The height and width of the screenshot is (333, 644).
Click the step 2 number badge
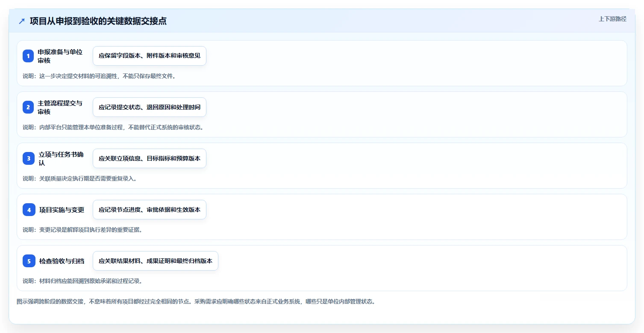28,107
